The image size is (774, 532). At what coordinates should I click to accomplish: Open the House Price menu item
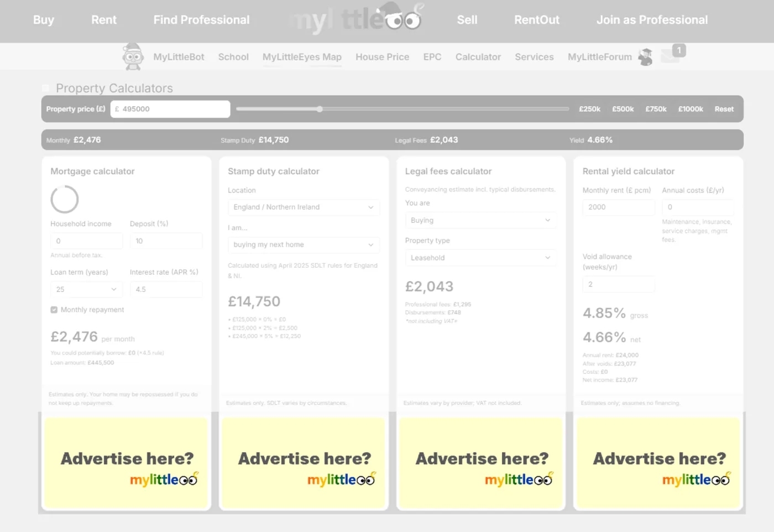382,57
